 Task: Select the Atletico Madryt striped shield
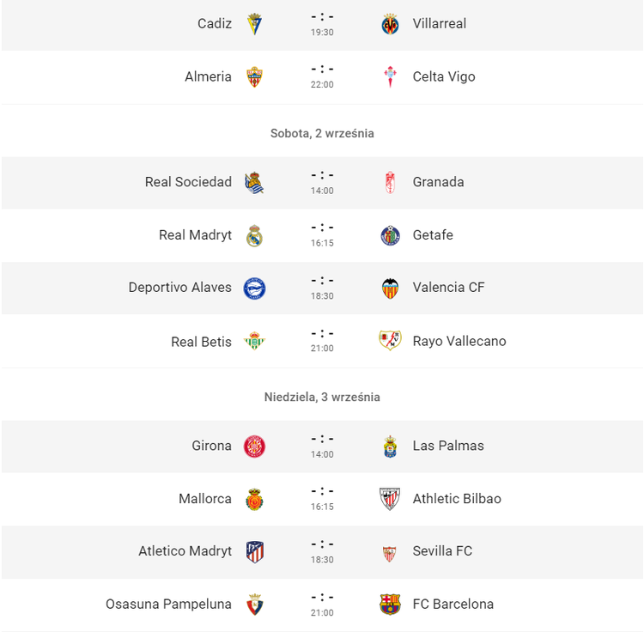point(255,551)
